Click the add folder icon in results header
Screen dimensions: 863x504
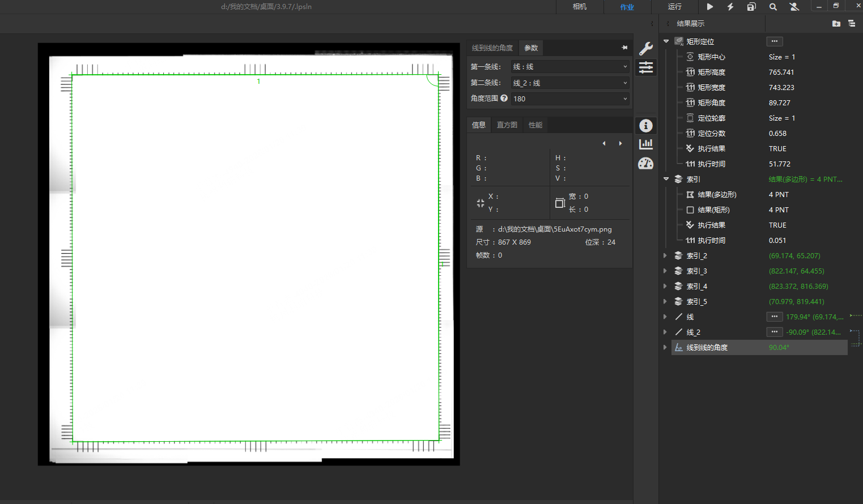[x=836, y=24]
